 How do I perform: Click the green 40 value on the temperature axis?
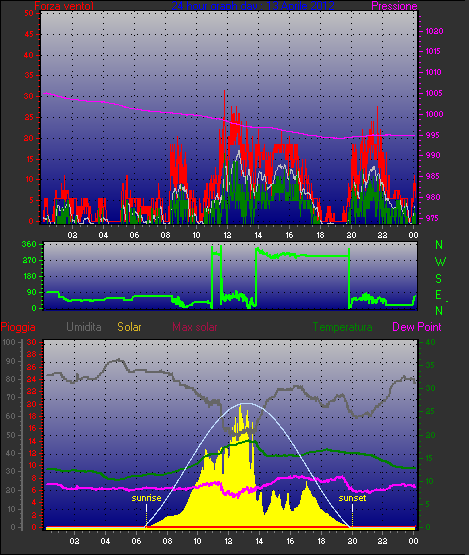pyautogui.click(x=430, y=342)
